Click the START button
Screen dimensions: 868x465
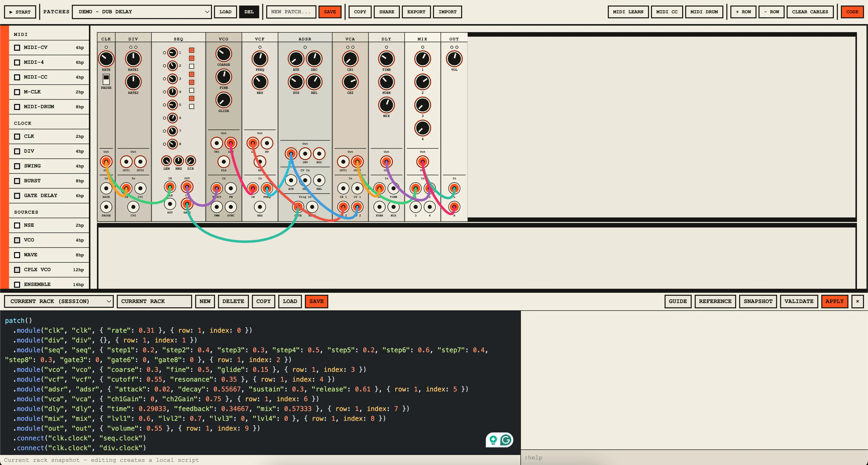coord(20,12)
